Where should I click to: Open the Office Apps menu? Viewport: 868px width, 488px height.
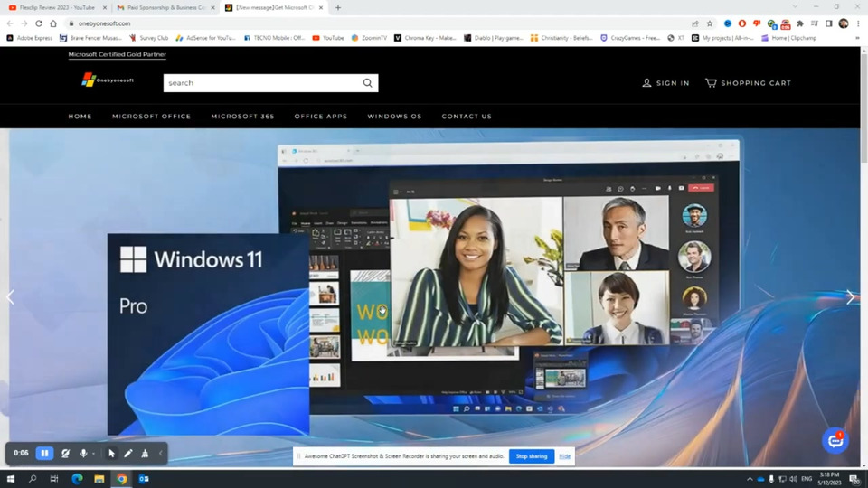[x=320, y=117]
